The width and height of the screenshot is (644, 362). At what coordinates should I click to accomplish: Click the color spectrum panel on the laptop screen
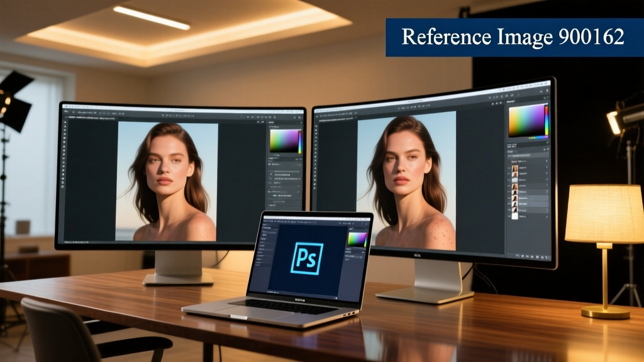[x=357, y=239]
